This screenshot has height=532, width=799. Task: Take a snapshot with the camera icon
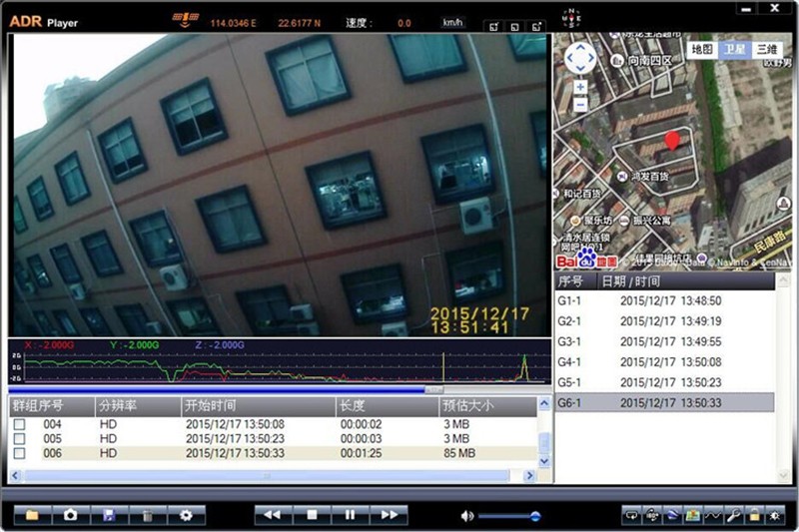pyautogui.click(x=70, y=515)
